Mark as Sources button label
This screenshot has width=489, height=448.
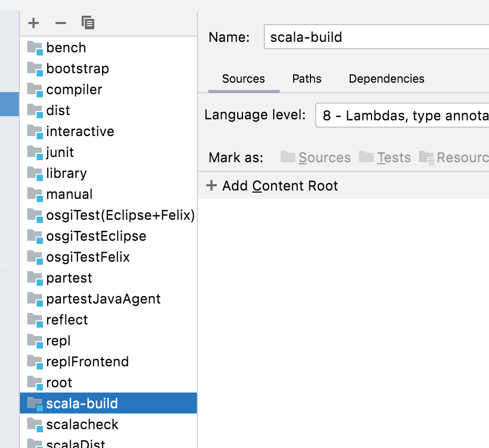325,158
